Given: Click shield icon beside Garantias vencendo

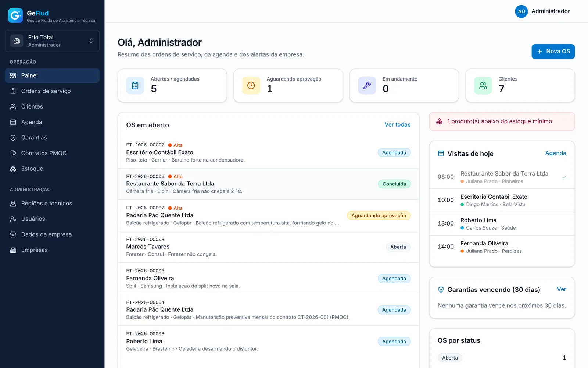Looking at the screenshot, I should [441, 290].
